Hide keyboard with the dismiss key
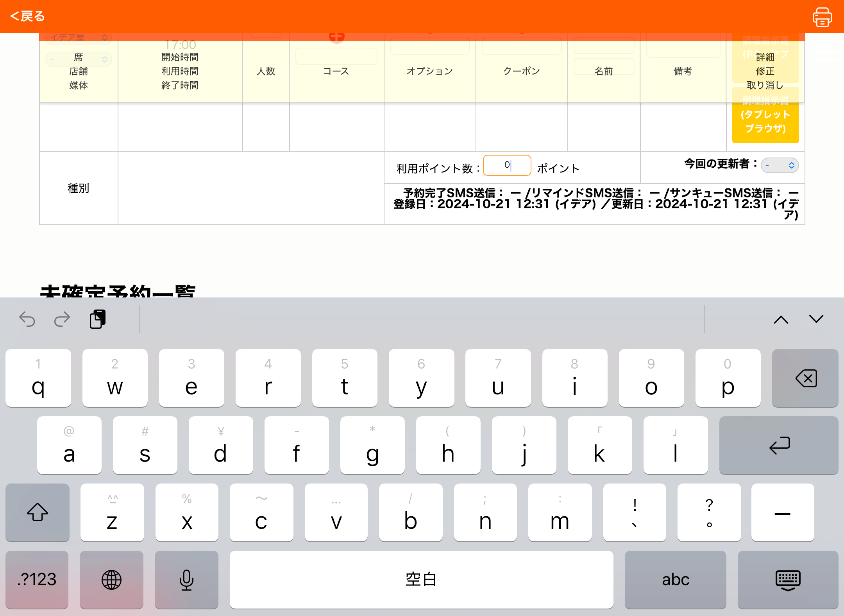 788,580
